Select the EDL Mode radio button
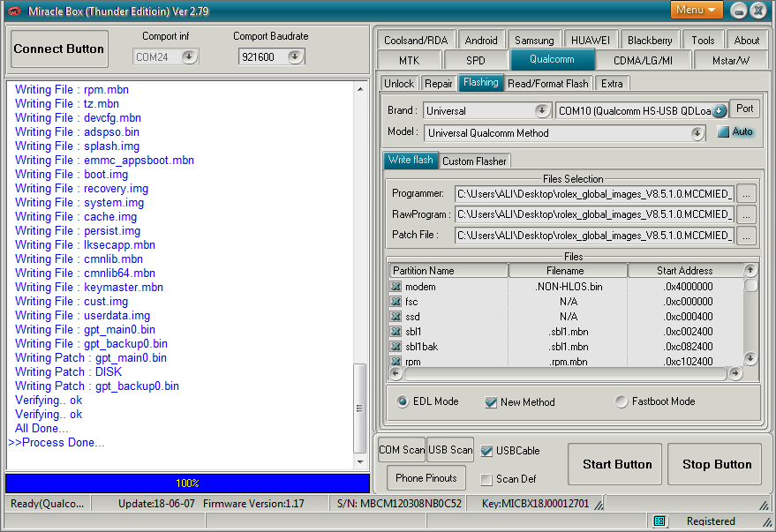 (x=403, y=401)
